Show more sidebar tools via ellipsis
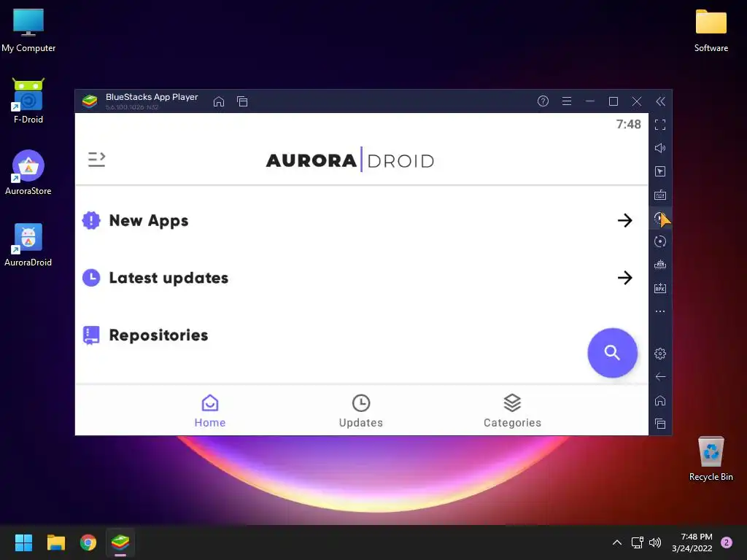Image resolution: width=747 pixels, height=560 pixels. [x=659, y=311]
